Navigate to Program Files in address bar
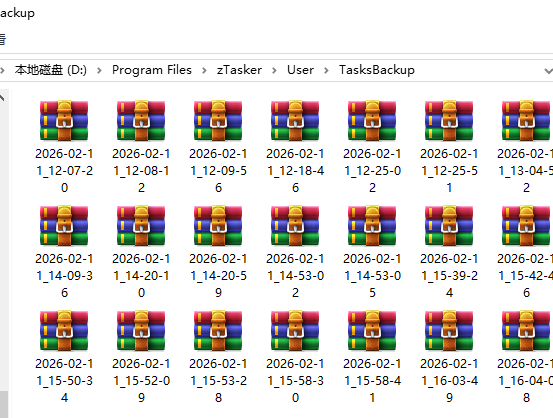The image size is (553, 418). [152, 70]
